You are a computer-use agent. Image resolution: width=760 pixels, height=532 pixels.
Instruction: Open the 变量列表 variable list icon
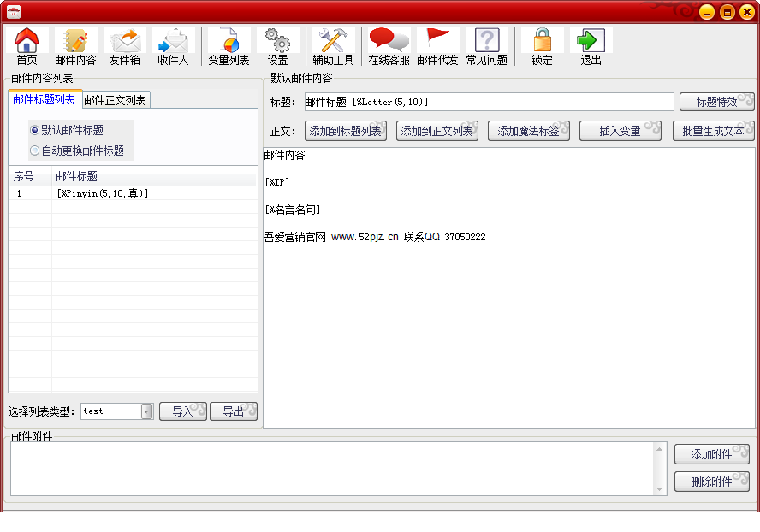pos(229,46)
